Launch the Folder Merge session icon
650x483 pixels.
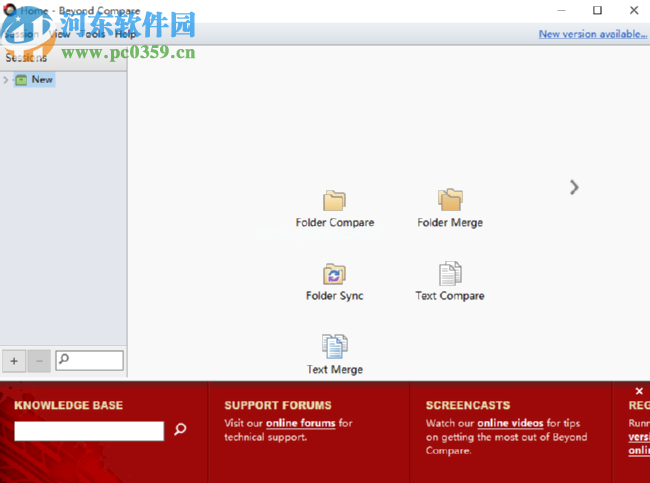[450, 201]
